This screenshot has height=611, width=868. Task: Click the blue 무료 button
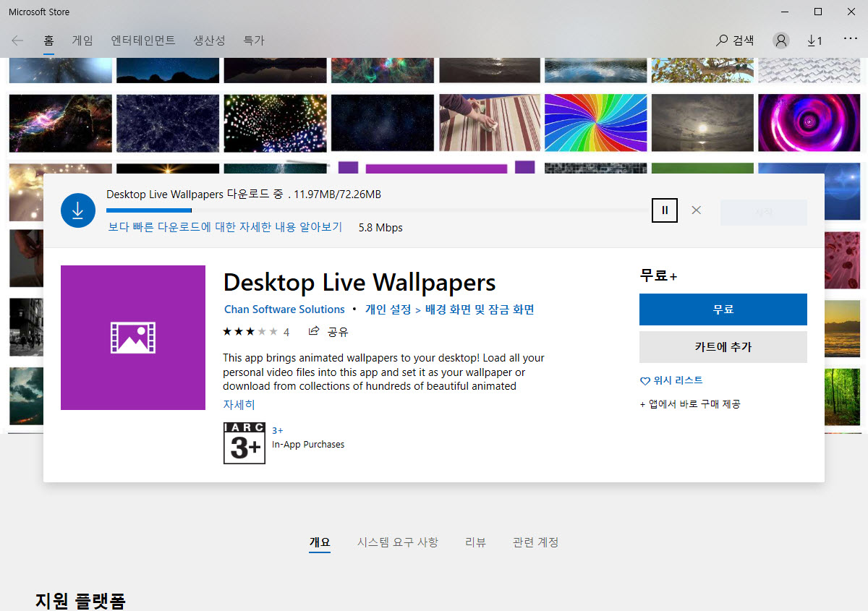click(x=723, y=309)
